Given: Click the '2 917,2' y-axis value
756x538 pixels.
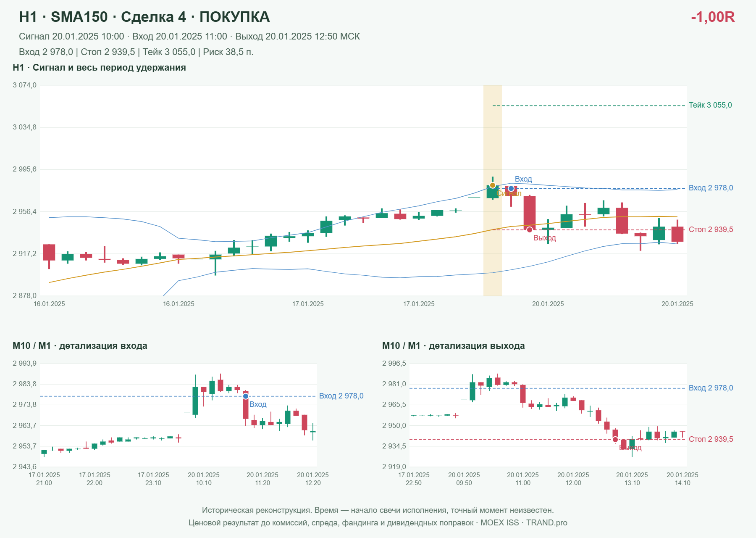Looking at the screenshot, I should [24, 254].
